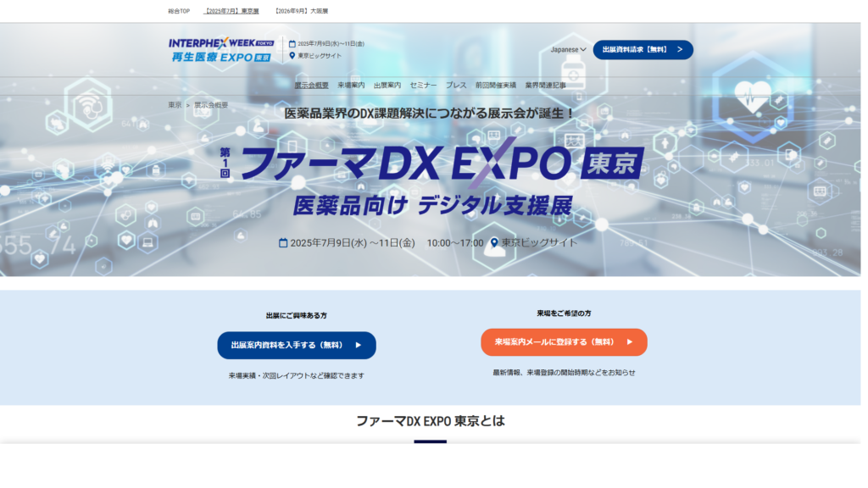Click the INTERPHEX WEEK Tokyo logo

pos(221,42)
